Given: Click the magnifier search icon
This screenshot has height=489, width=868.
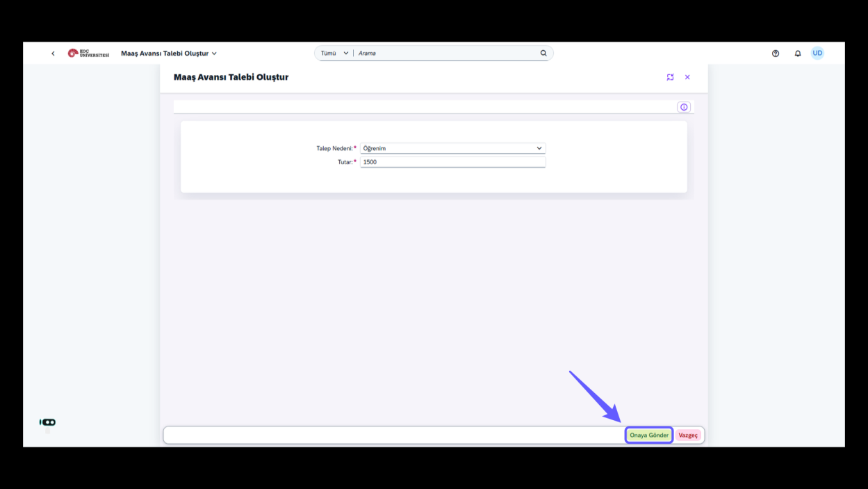Looking at the screenshot, I should pyautogui.click(x=543, y=54).
